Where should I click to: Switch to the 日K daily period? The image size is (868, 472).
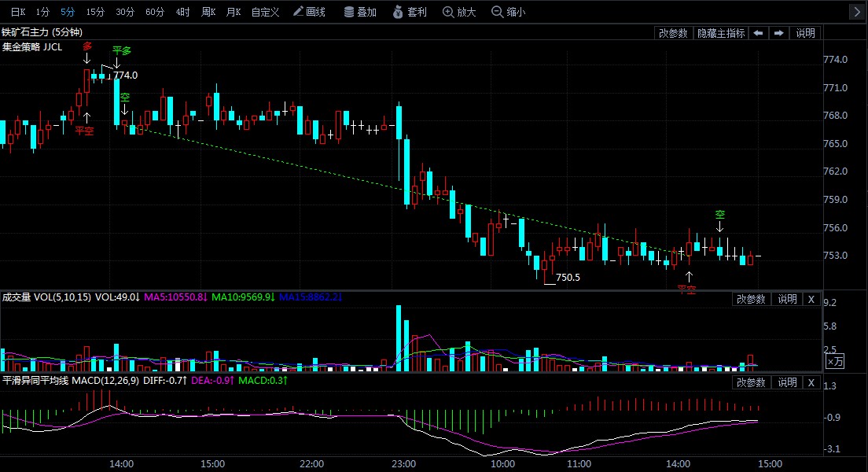pos(17,12)
